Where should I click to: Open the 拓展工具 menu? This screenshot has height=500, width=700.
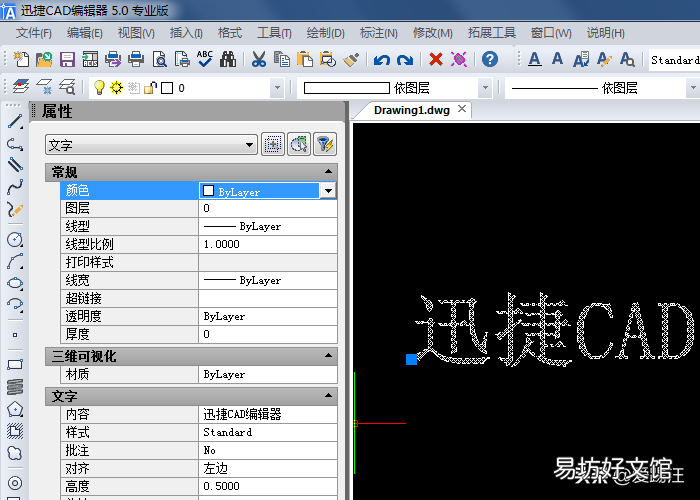pos(492,33)
